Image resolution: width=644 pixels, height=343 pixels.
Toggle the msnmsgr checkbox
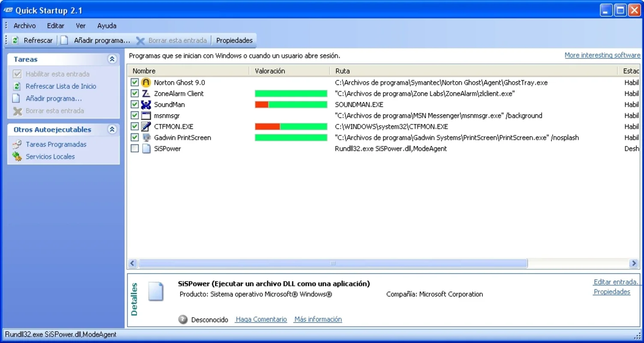pos(135,116)
